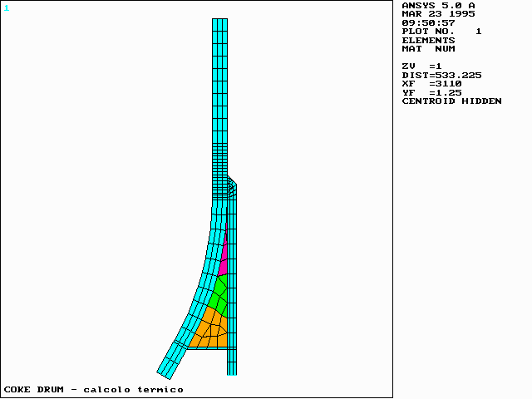
Task: Click the 'YF =1.25' value
Action: [x=431, y=92]
